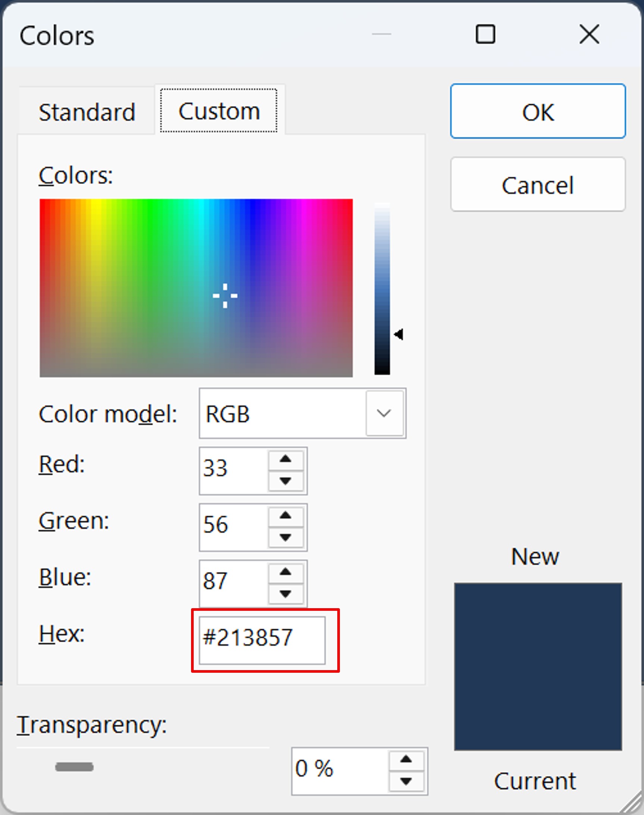This screenshot has width=644, height=815.
Task: Increase the Red value with up arrow
Action: [x=285, y=460]
